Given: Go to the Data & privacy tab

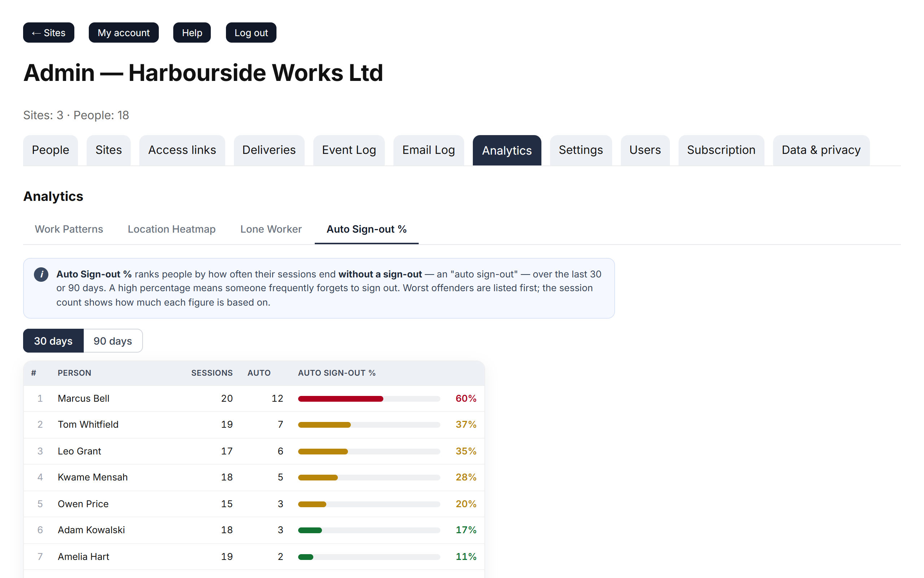Looking at the screenshot, I should (x=821, y=150).
